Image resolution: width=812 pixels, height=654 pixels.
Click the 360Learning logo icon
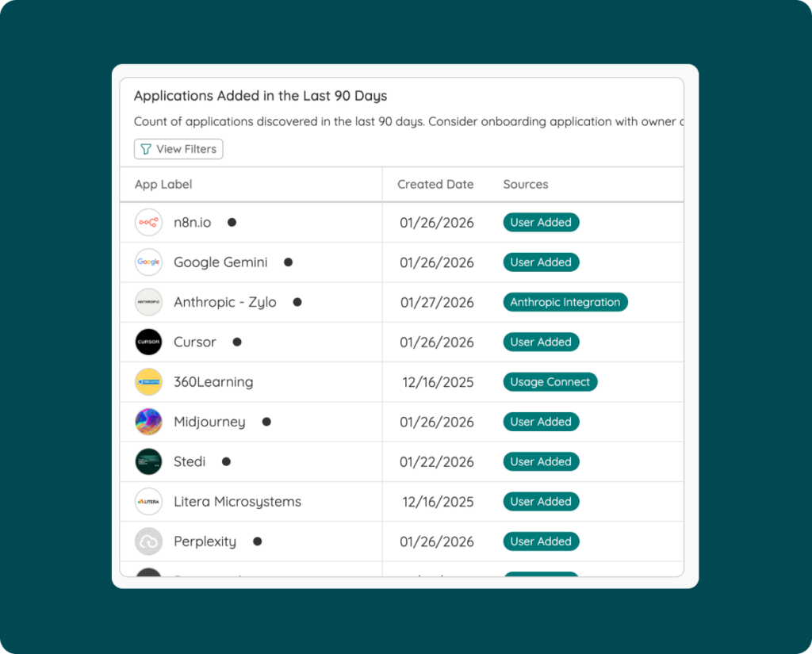coord(148,382)
